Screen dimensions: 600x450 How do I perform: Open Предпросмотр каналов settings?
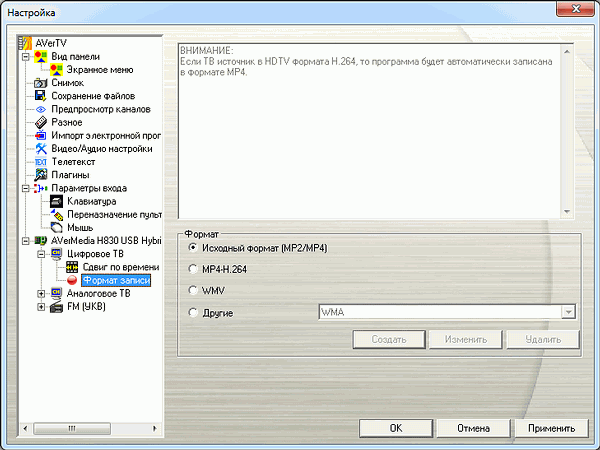pos(101,109)
